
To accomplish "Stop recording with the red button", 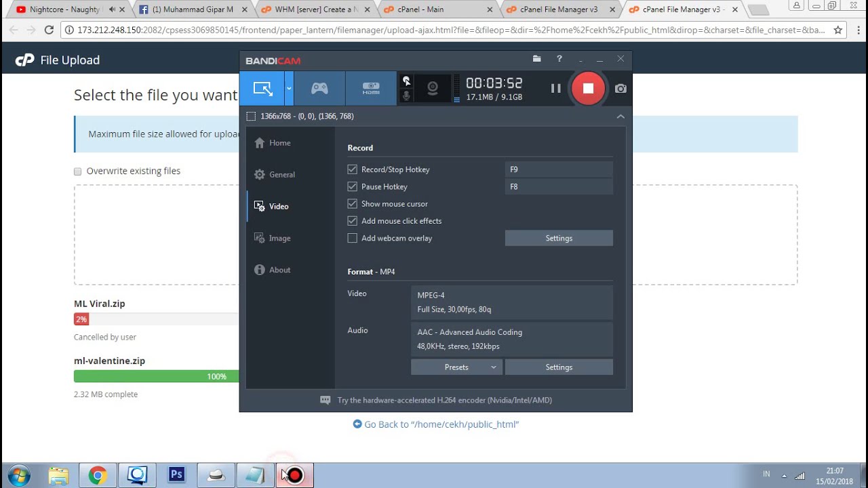I will pyautogui.click(x=588, y=88).
